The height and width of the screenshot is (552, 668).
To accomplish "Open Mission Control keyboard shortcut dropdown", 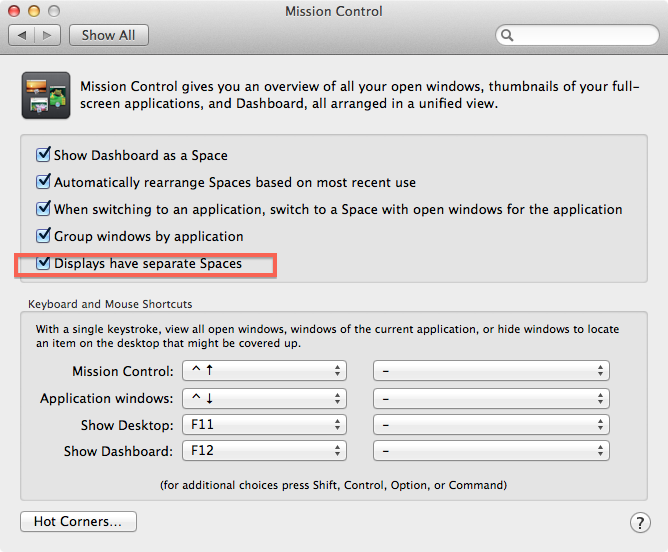I will [x=265, y=371].
